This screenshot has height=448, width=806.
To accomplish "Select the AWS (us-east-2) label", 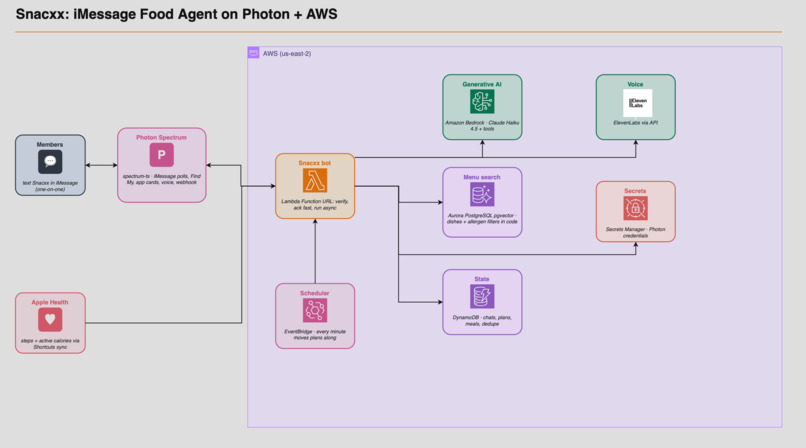I will click(x=287, y=53).
